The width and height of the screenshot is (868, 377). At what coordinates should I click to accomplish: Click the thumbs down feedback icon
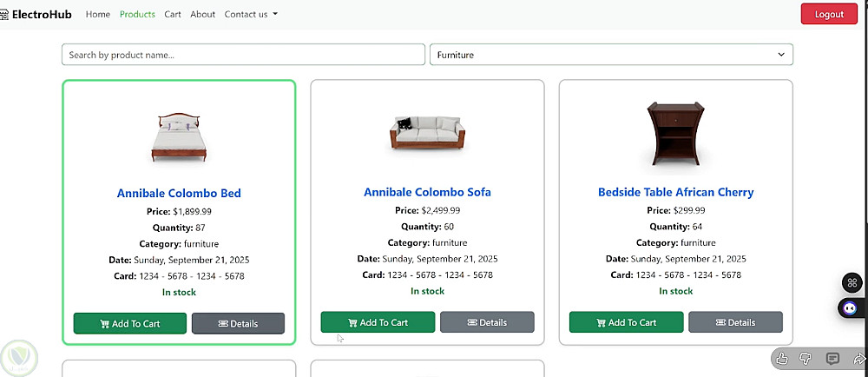807,358
